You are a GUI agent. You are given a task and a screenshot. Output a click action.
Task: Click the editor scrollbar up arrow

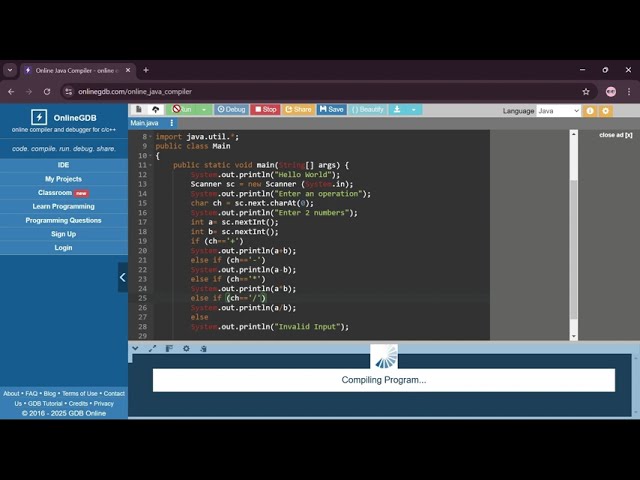573,134
